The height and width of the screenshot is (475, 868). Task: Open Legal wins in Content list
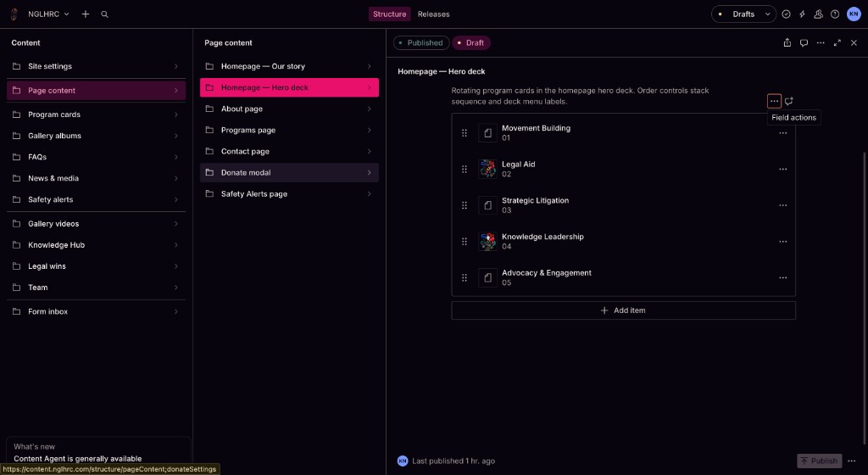(x=96, y=266)
